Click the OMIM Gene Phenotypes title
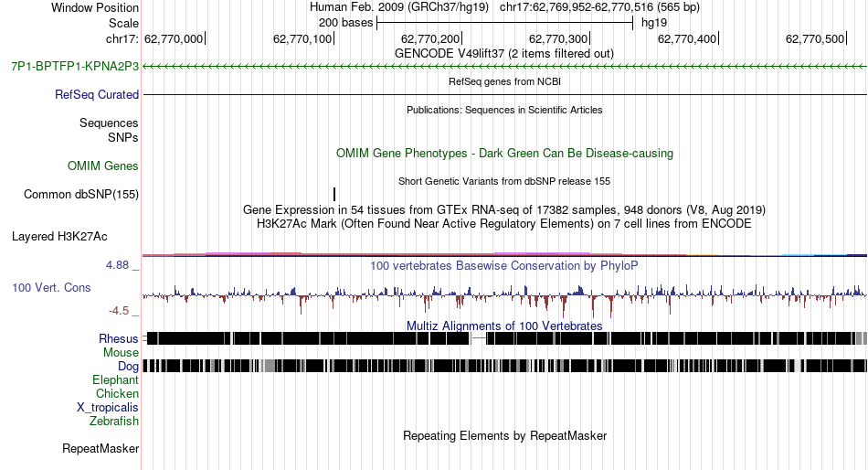The image size is (868, 470). pyautogui.click(x=504, y=153)
